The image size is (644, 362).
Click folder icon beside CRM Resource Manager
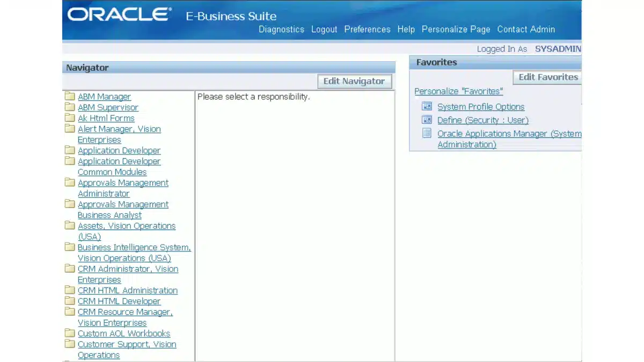point(70,312)
